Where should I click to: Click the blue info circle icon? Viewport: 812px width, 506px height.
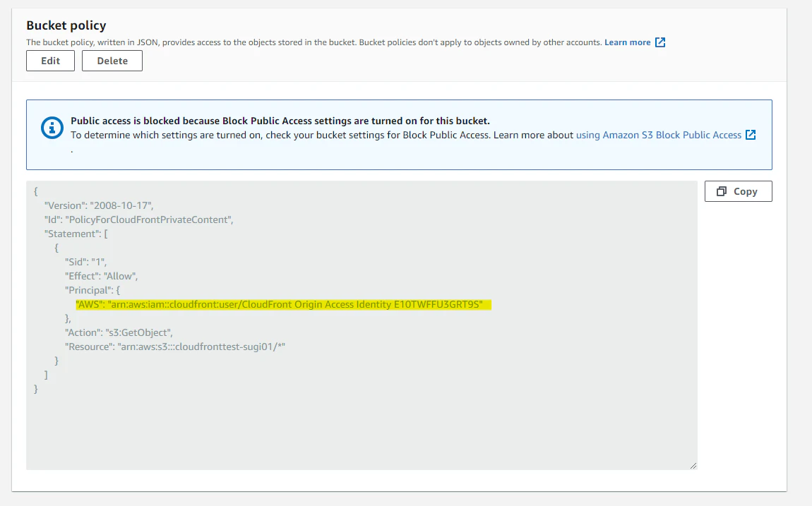tap(52, 127)
